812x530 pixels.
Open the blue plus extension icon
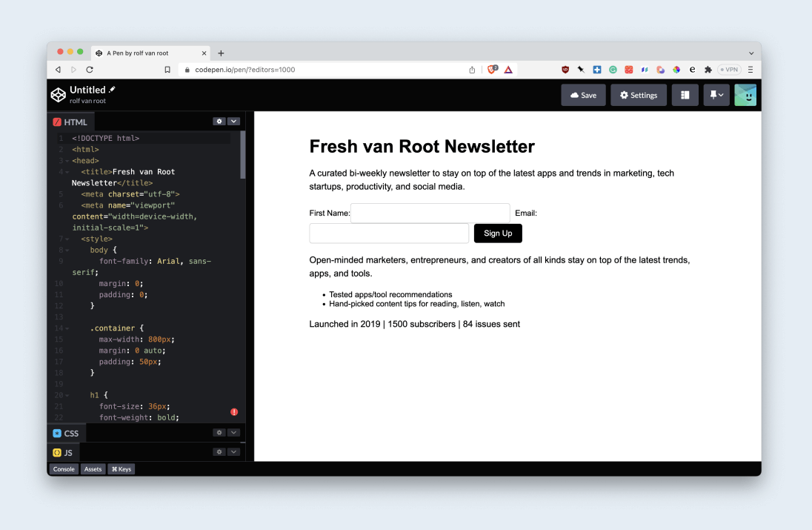(597, 70)
